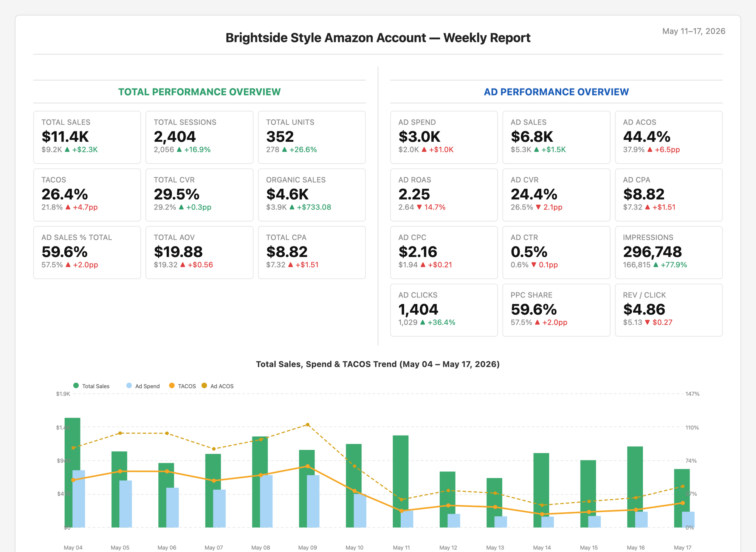
Task: Open the Total CVR 29.5% card
Action: [199, 195]
